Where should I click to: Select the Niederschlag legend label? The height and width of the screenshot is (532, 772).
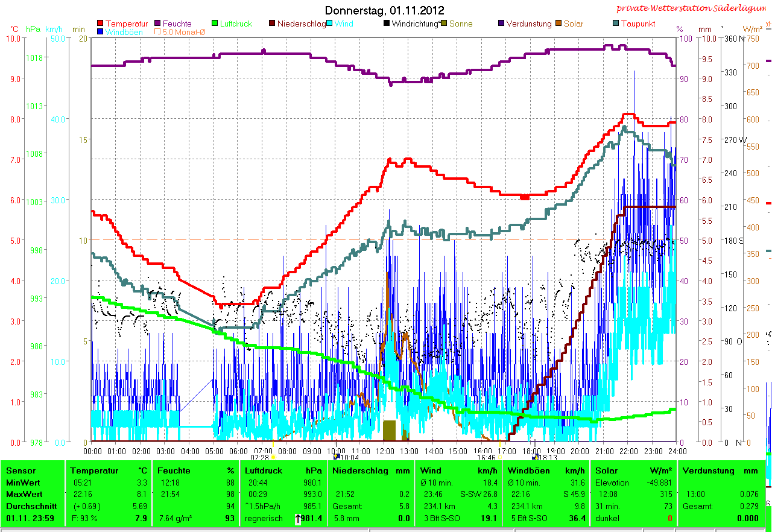point(301,24)
